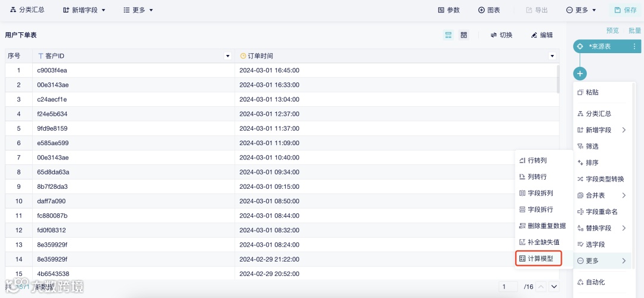Click the 切换 switch button

coord(501,35)
